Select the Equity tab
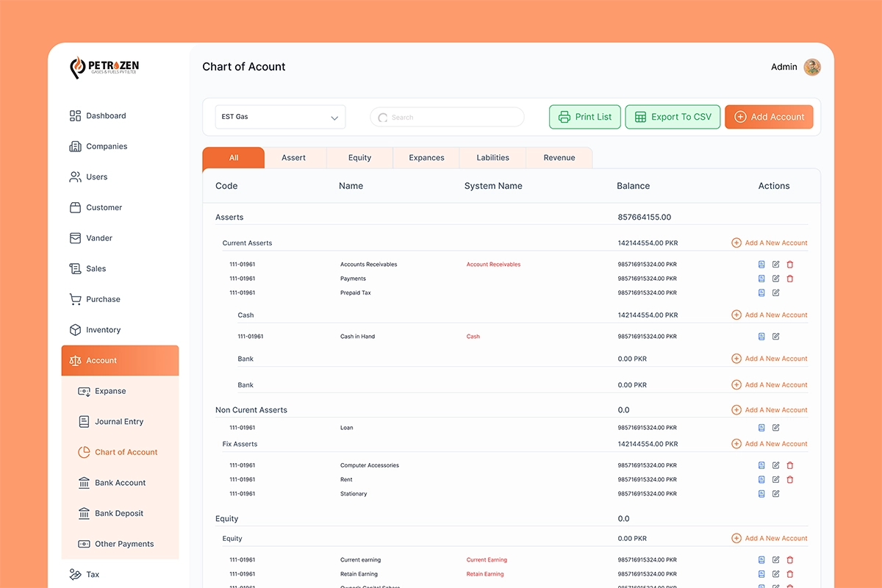The width and height of the screenshot is (882, 588). pos(359,157)
